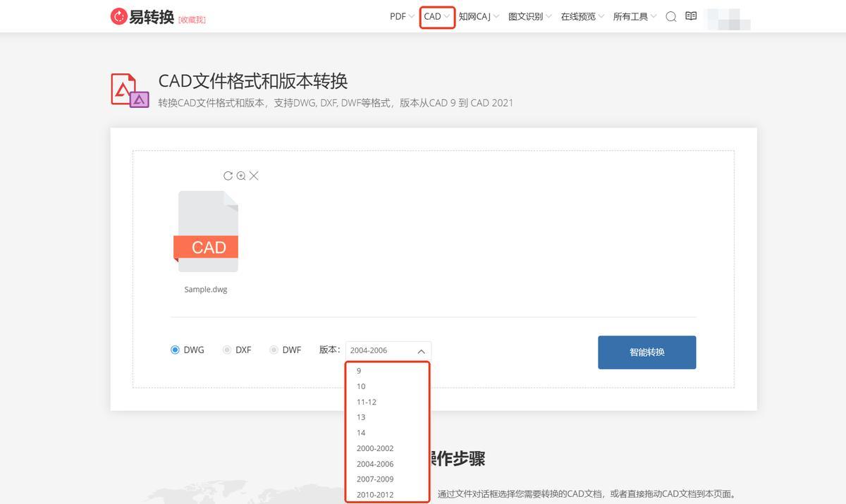
Task: Select the DWF output format radio
Action: click(x=274, y=350)
